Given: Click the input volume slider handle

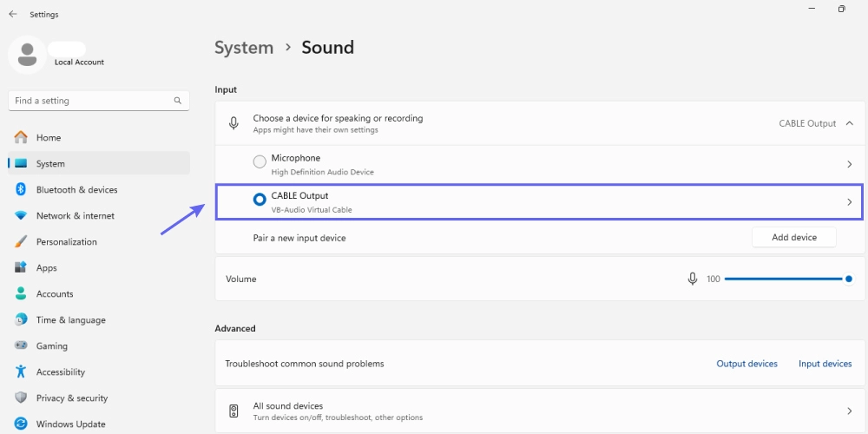Looking at the screenshot, I should tap(848, 279).
